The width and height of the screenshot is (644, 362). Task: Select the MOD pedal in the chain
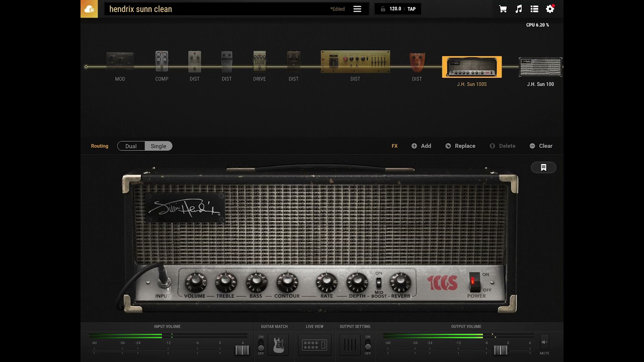(x=120, y=61)
